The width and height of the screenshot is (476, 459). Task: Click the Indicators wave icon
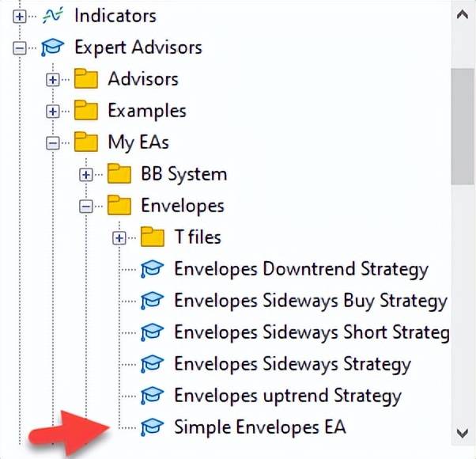pos(52,15)
